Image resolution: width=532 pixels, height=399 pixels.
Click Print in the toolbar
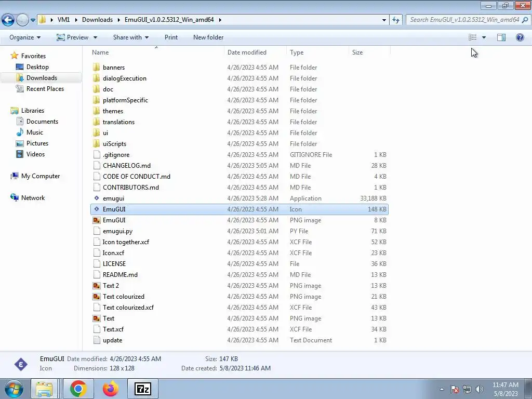[171, 37]
